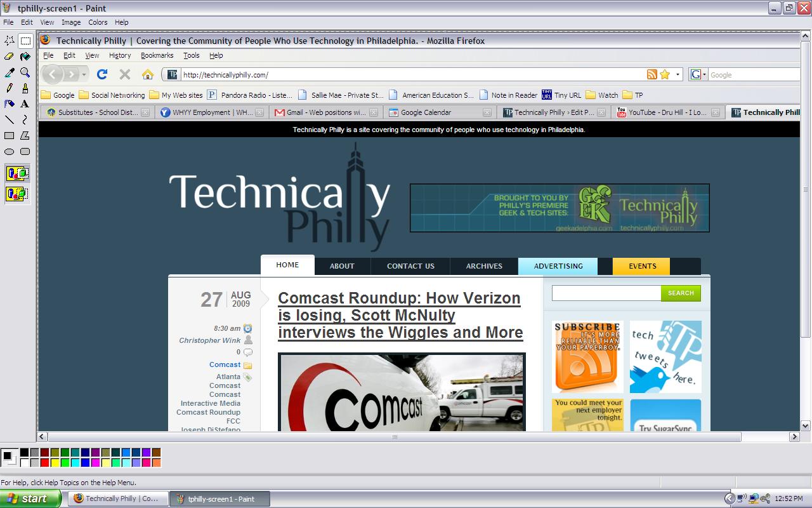Viewport: 812px width, 508px height.
Task: Expand the back/forward history dropdown arrow
Action: pos(84,75)
